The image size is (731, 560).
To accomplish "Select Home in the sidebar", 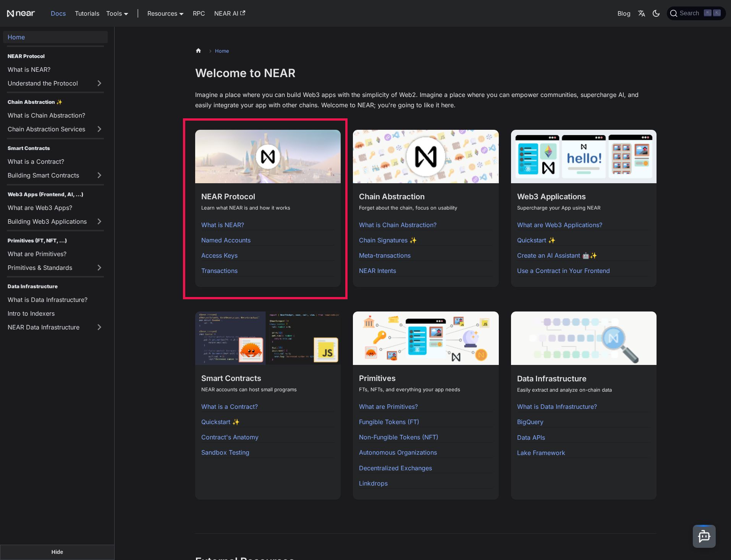I will (55, 37).
